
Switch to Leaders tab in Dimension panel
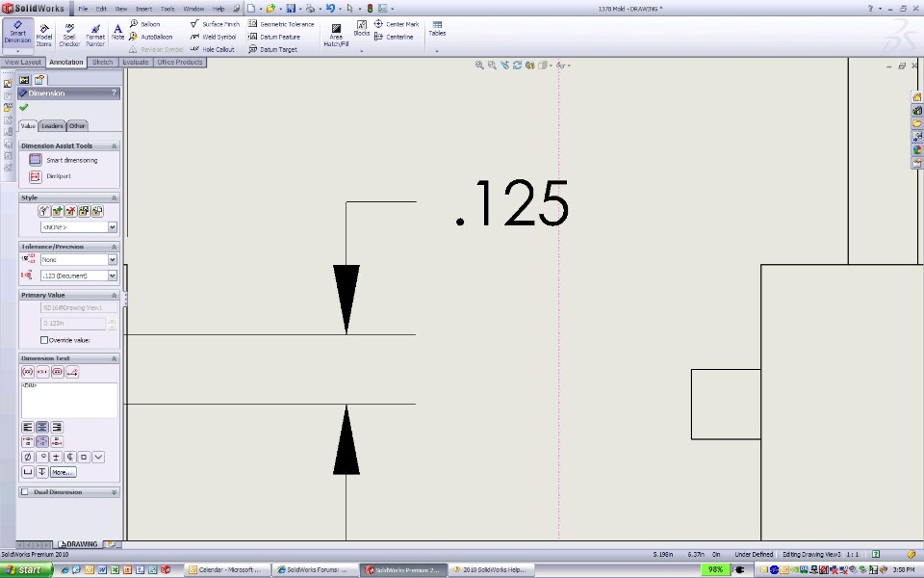pos(52,125)
